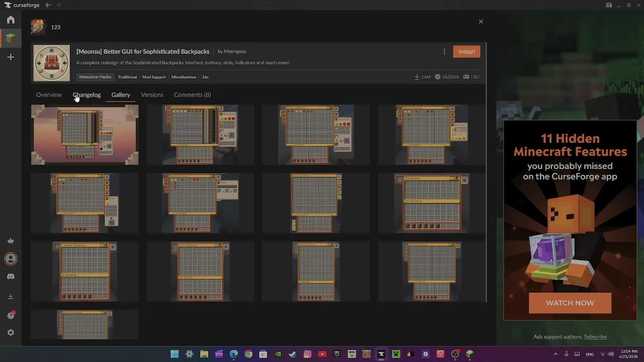The image size is (644, 362).
Task: Click the downloads count icon beside 1.4M
Action: (417, 77)
